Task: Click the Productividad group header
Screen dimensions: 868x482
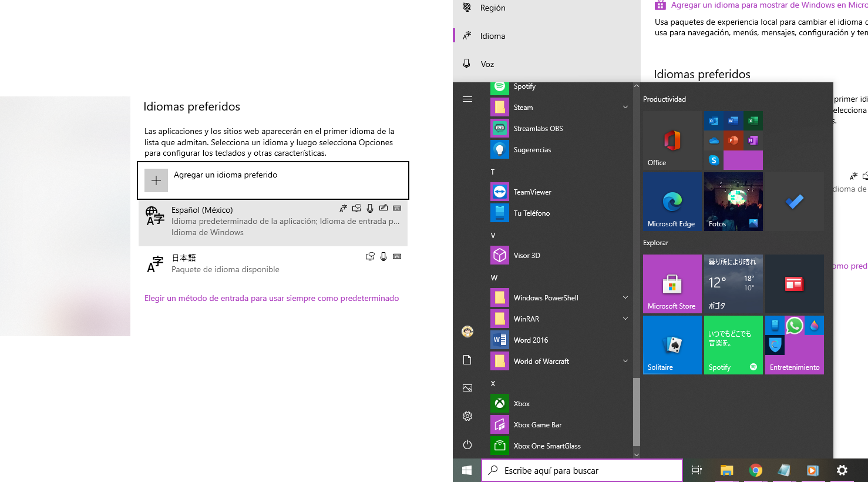Action: click(x=664, y=99)
